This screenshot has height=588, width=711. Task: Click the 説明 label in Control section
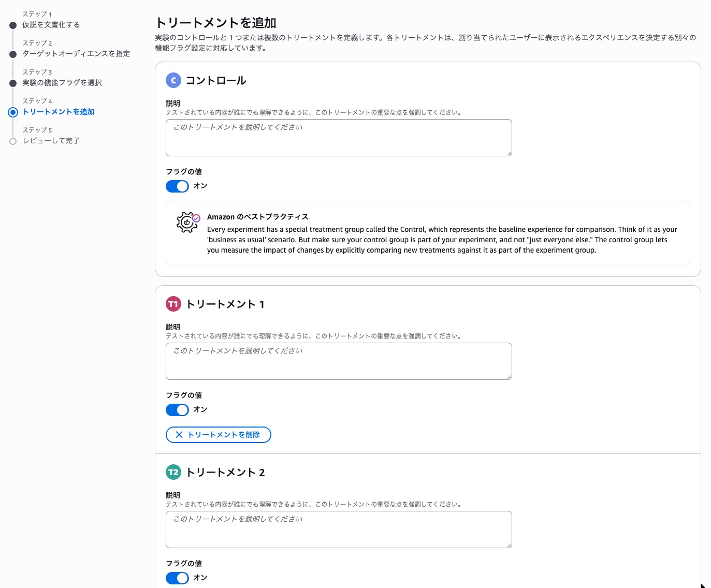pos(173,104)
